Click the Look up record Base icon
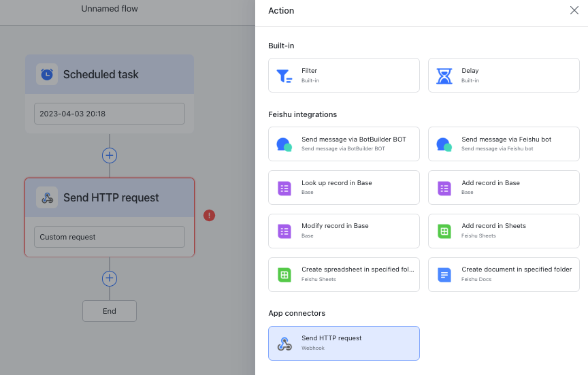 284,188
